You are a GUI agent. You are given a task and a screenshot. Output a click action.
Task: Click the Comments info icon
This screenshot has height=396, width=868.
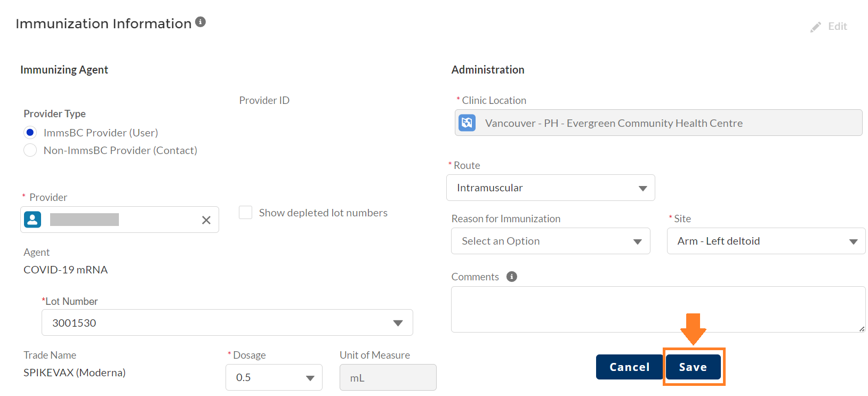(512, 277)
